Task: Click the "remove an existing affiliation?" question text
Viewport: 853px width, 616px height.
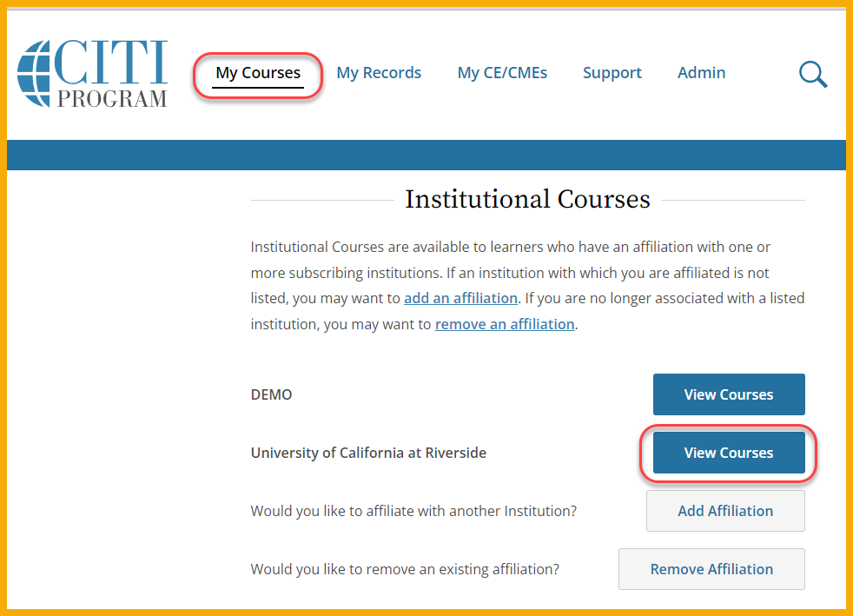Action: coord(405,569)
